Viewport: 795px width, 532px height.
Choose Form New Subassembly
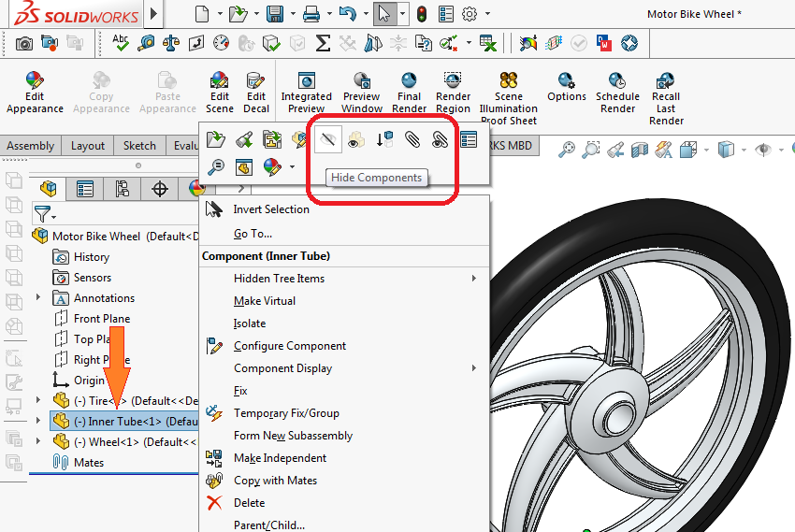click(344, 436)
